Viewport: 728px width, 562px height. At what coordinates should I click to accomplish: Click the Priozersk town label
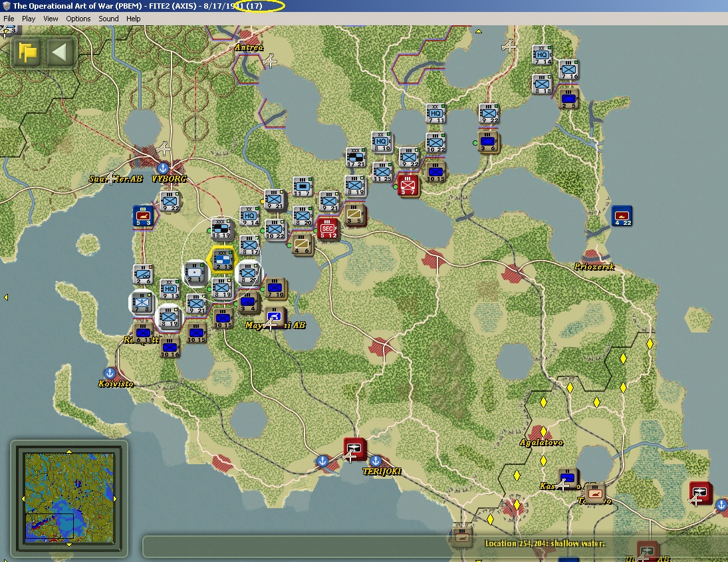tap(595, 267)
